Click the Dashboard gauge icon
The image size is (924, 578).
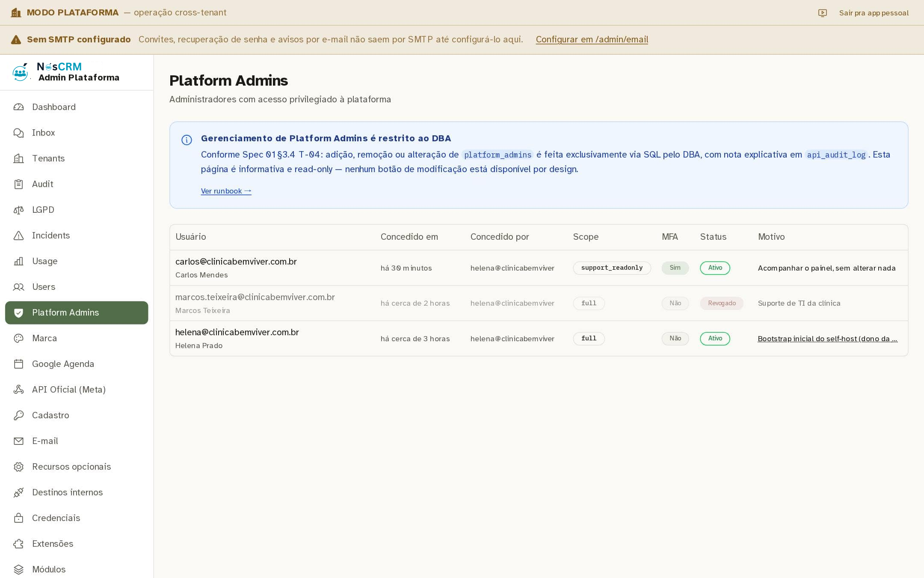point(18,107)
